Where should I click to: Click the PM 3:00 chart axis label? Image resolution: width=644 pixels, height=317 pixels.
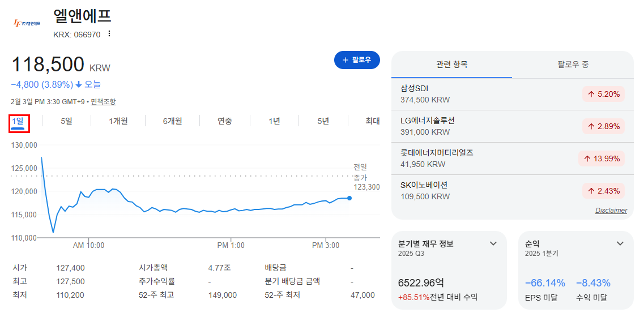tap(326, 246)
